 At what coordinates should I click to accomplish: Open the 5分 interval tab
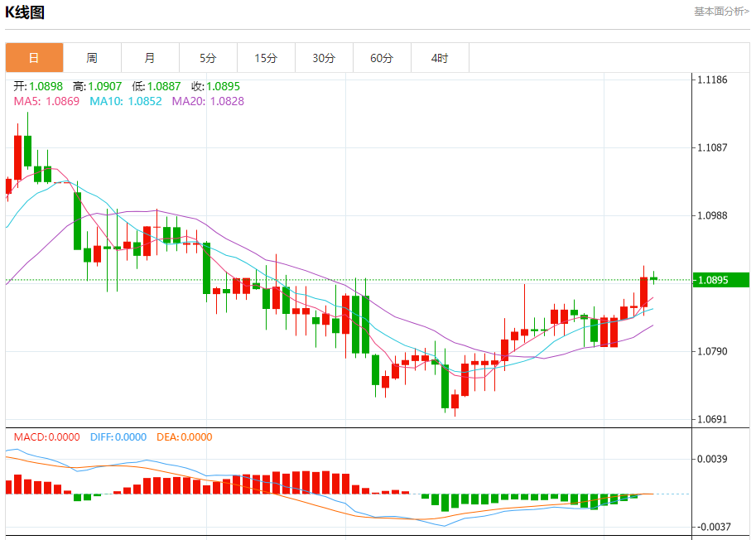[x=208, y=58]
